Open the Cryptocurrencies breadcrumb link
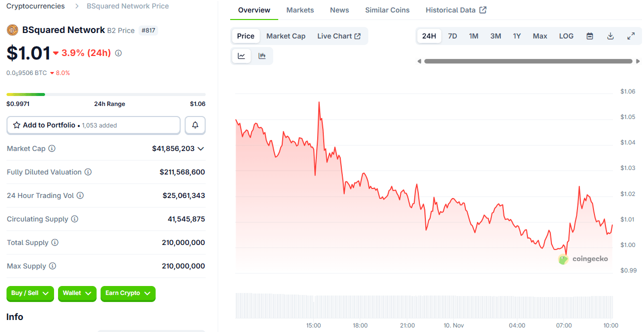This screenshot has width=644, height=332. tap(36, 6)
